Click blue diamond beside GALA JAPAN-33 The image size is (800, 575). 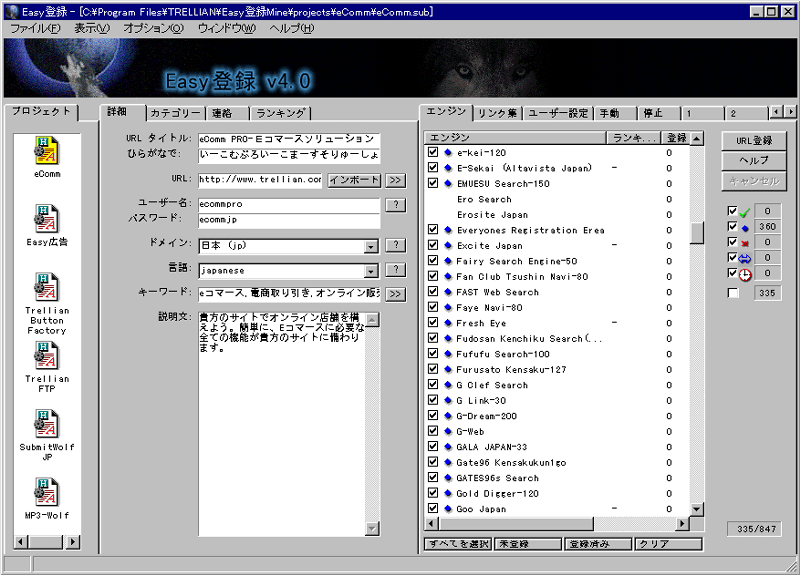(448, 447)
